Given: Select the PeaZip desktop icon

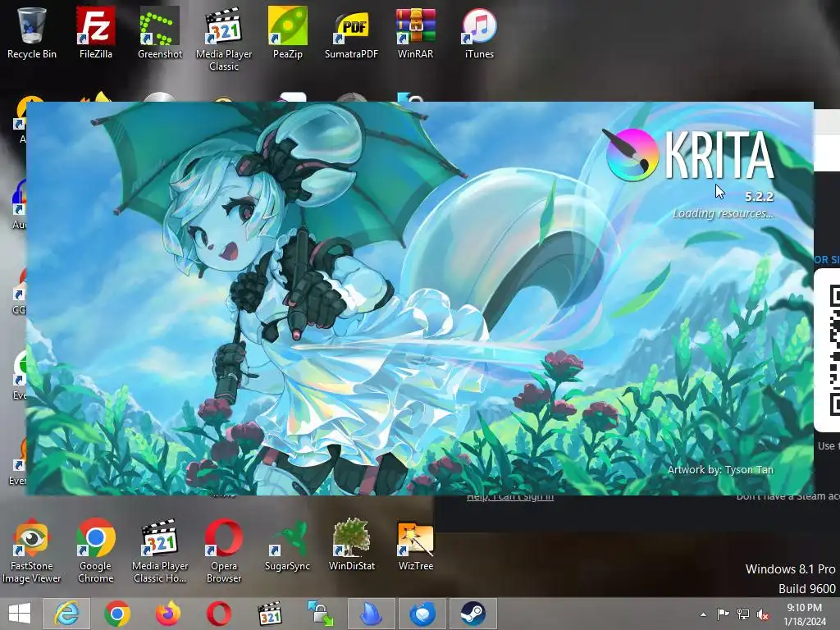Looking at the screenshot, I should coord(288,33).
